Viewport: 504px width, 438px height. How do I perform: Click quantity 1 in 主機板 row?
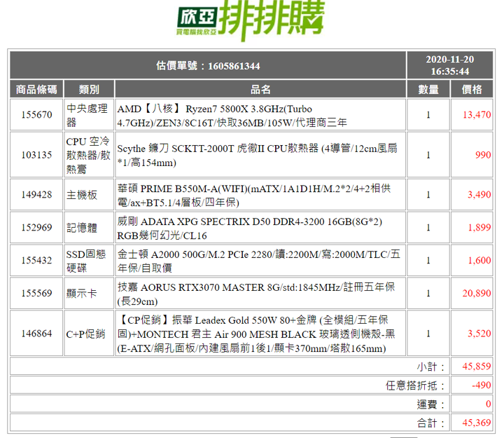click(428, 195)
